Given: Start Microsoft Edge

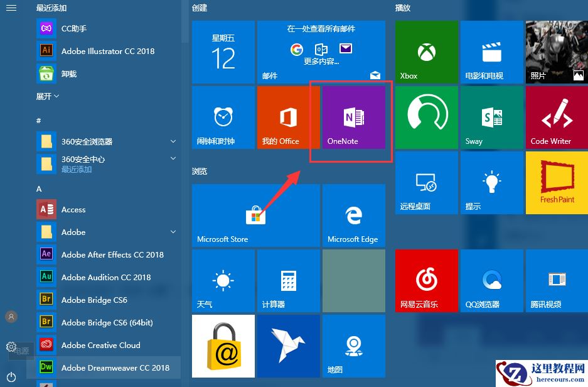Looking at the screenshot, I should (353, 215).
